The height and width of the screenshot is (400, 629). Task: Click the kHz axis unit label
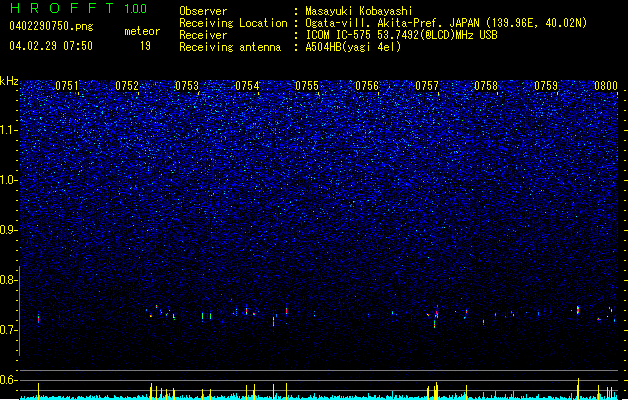click(9, 81)
